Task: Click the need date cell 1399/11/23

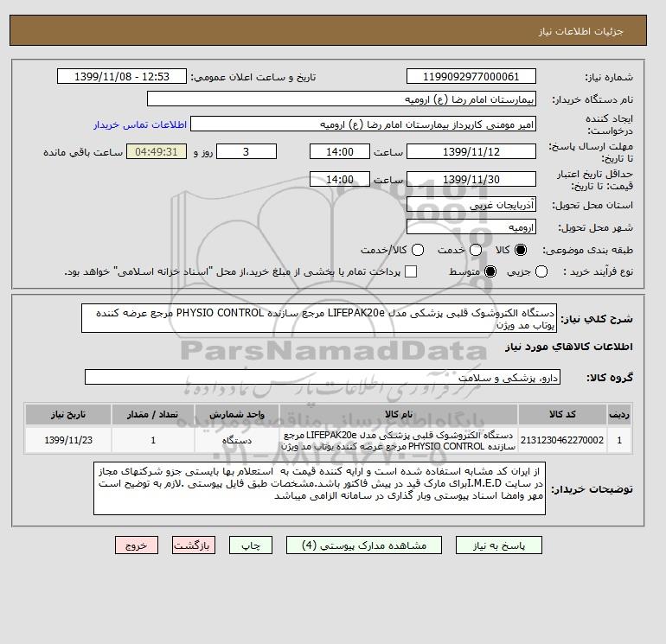Action: [68, 440]
